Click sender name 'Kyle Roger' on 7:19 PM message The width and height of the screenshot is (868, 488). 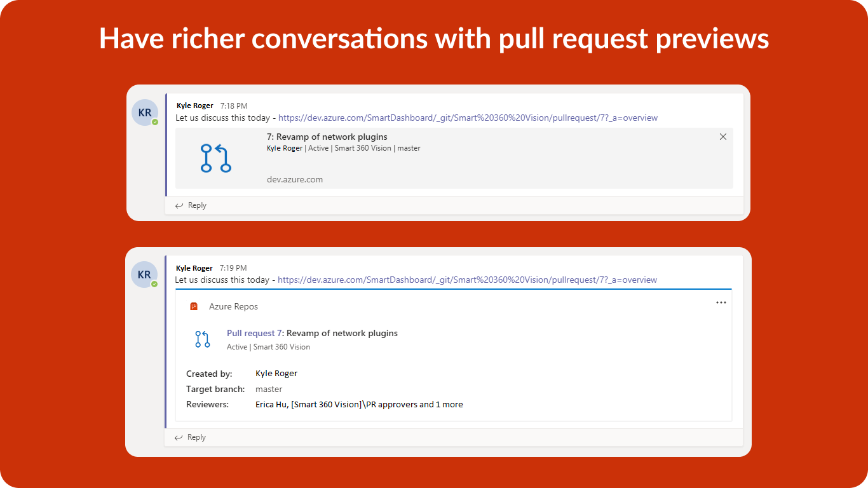(194, 268)
